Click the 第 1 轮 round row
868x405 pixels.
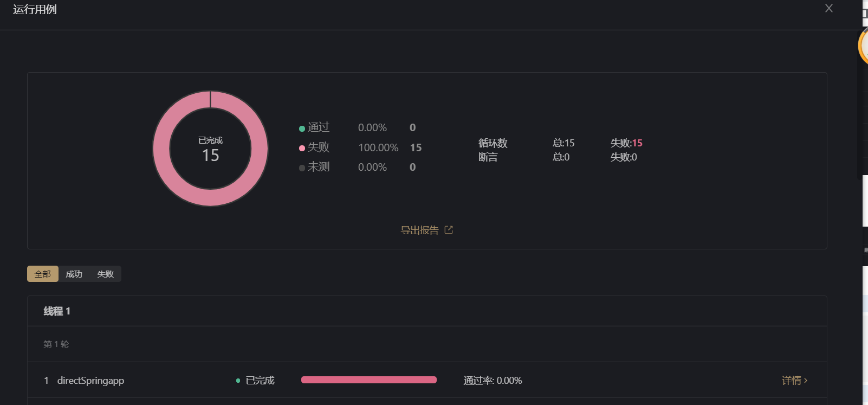click(x=56, y=344)
